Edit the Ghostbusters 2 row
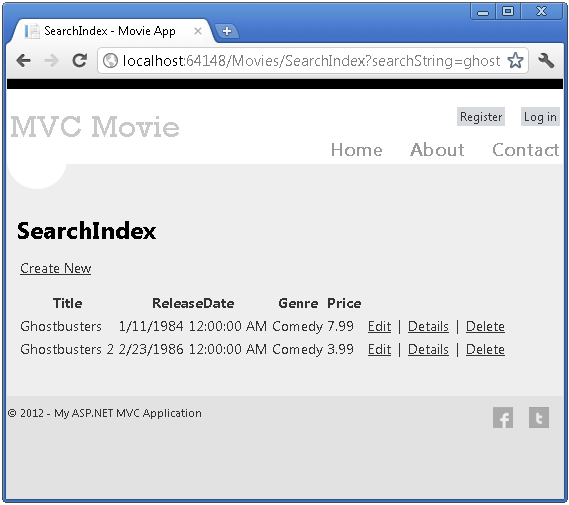 coord(380,350)
